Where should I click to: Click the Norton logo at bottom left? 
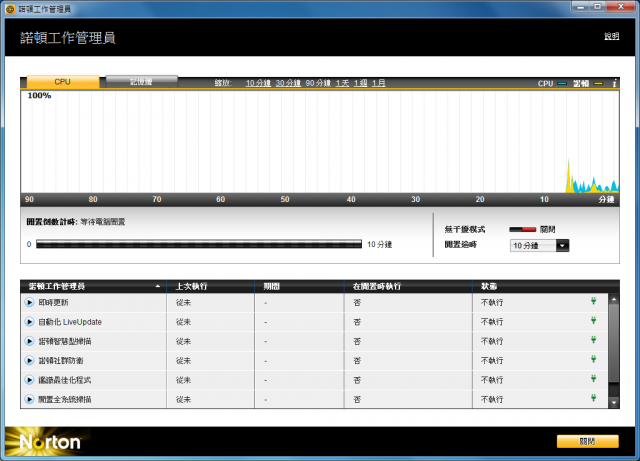50,442
